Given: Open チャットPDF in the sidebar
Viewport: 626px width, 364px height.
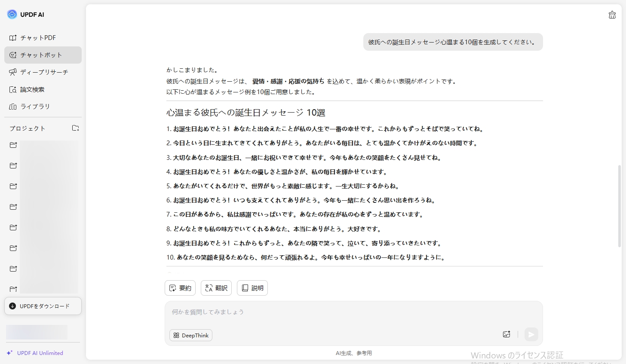Looking at the screenshot, I should pyautogui.click(x=43, y=38).
